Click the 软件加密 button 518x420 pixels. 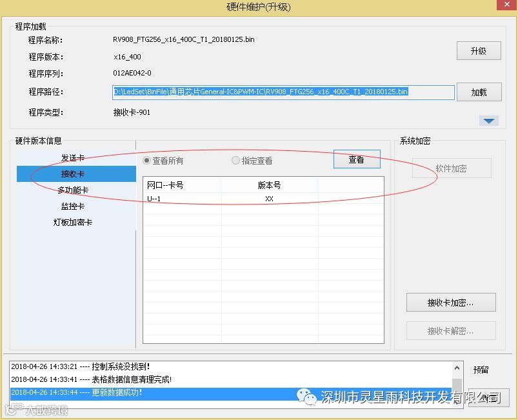click(x=452, y=168)
